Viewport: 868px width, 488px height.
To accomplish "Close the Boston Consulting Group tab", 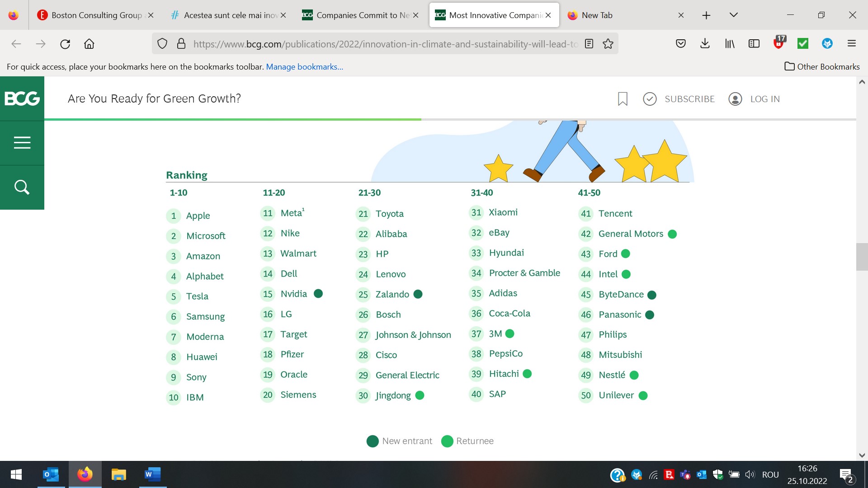I will 151,15.
